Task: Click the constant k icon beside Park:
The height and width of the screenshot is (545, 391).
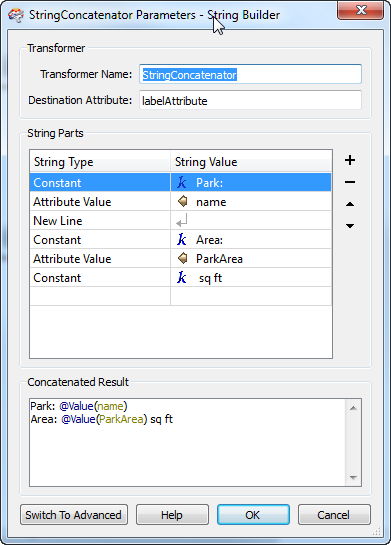Action: 181,182
